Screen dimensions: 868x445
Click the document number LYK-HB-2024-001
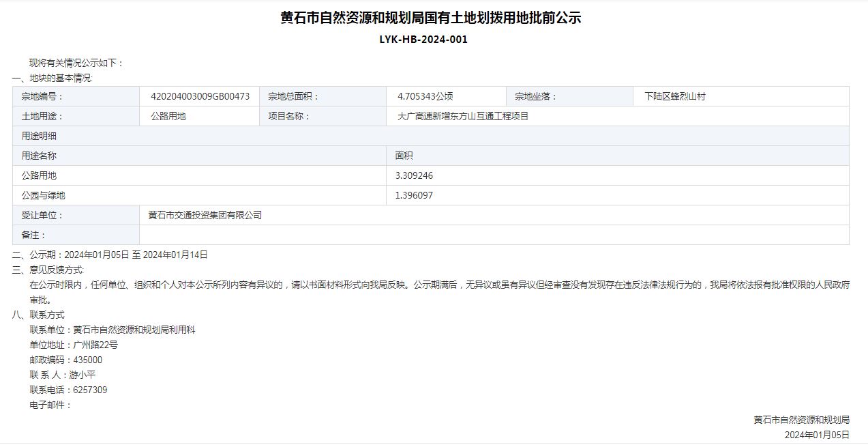pos(423,39)
